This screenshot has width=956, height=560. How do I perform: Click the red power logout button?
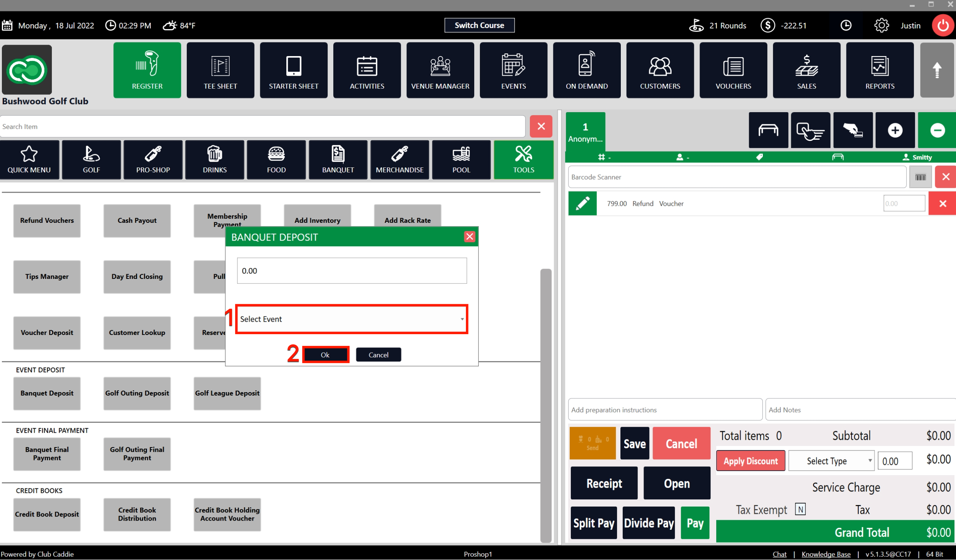(x=943, y=25)
